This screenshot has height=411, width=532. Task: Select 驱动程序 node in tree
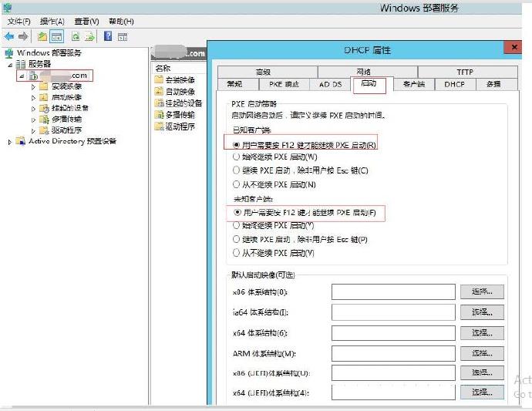pos(60,130)
